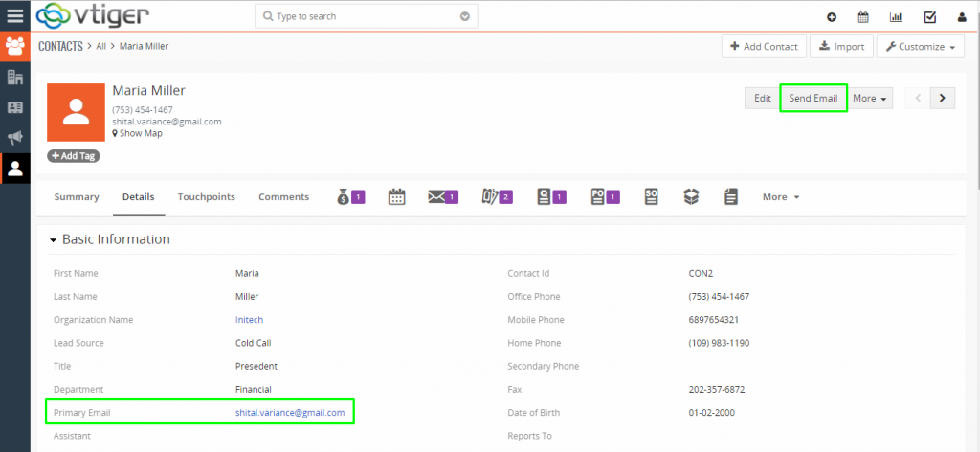Click the Mobile Phone value 6897654321

714,320
